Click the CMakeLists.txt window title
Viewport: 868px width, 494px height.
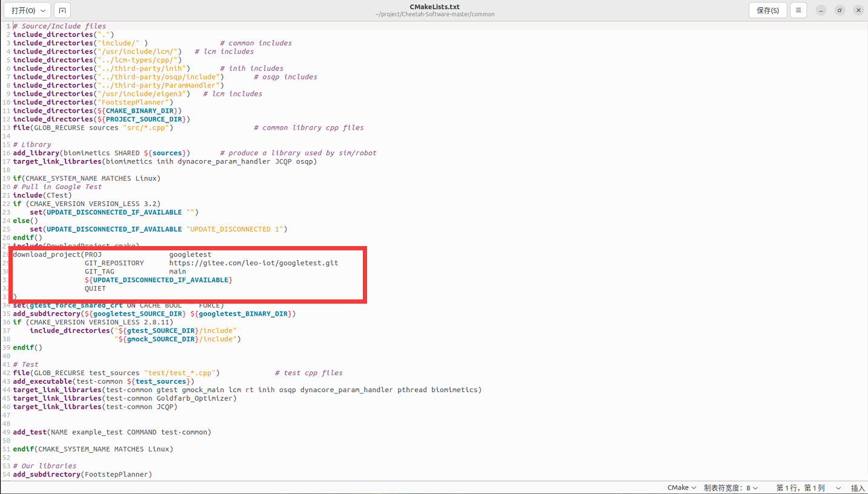coord(434,7)
